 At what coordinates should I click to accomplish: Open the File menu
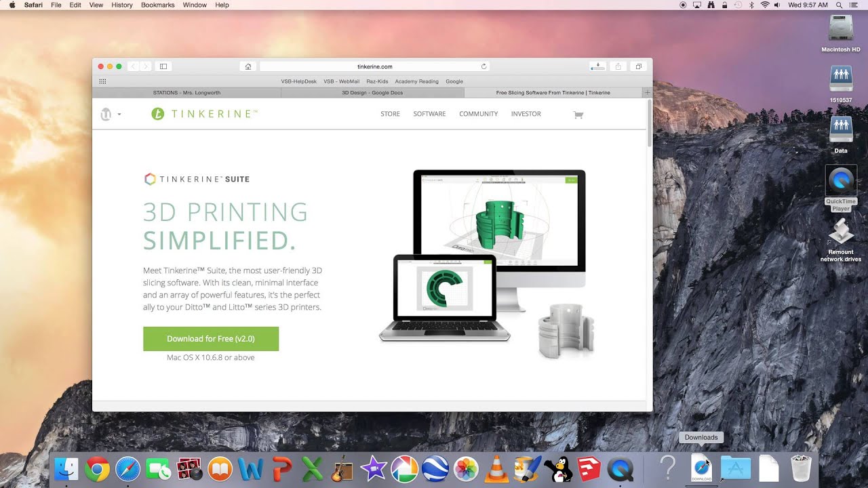coord(56,5)
